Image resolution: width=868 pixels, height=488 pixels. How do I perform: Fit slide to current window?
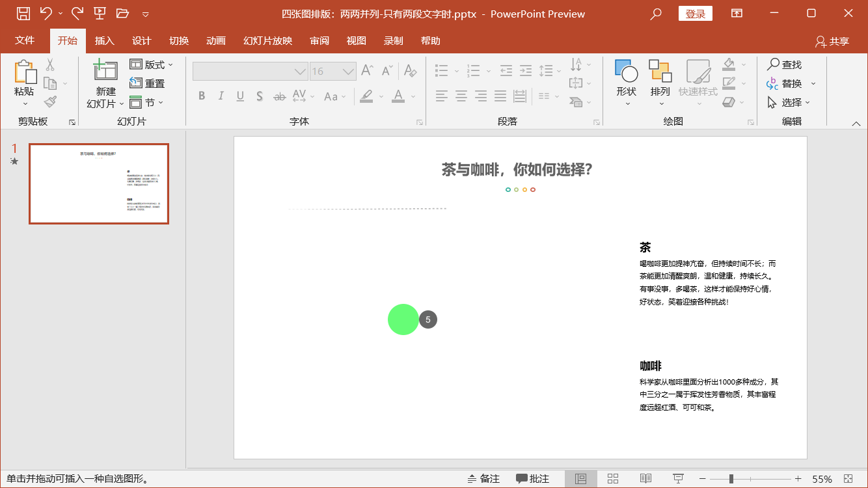point(848,479)
